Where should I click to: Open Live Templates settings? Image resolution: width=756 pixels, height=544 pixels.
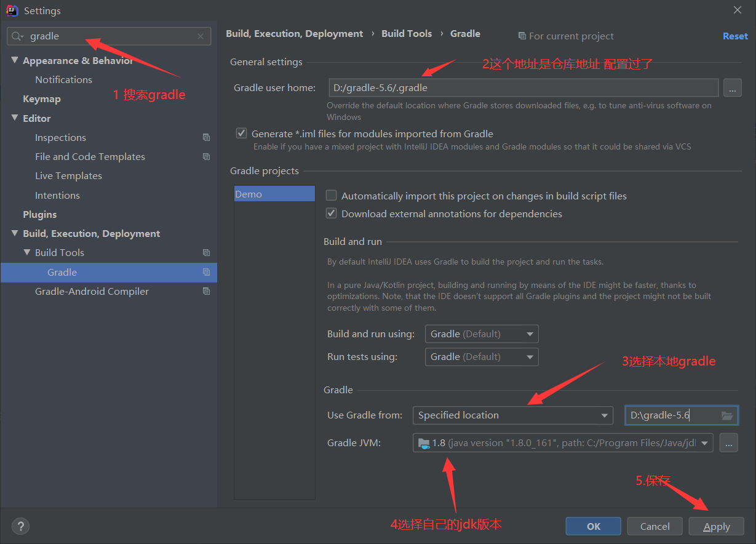[68, 176]
